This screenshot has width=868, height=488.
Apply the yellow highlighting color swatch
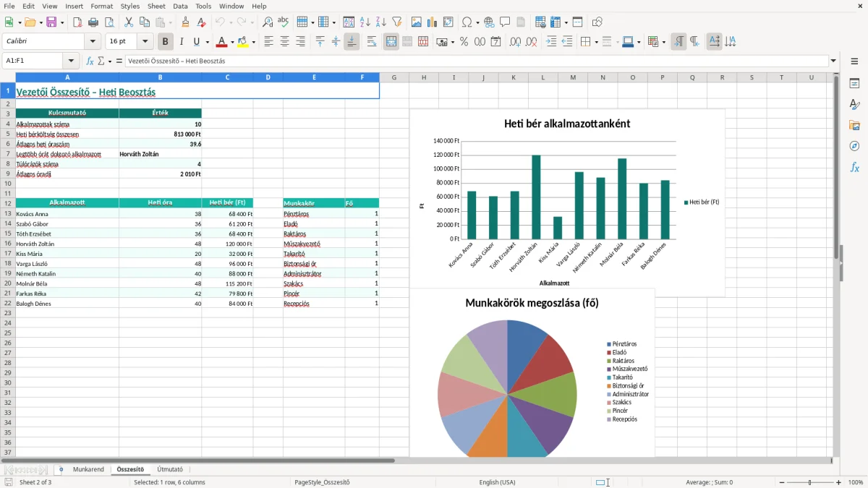[x=243, y=42]
